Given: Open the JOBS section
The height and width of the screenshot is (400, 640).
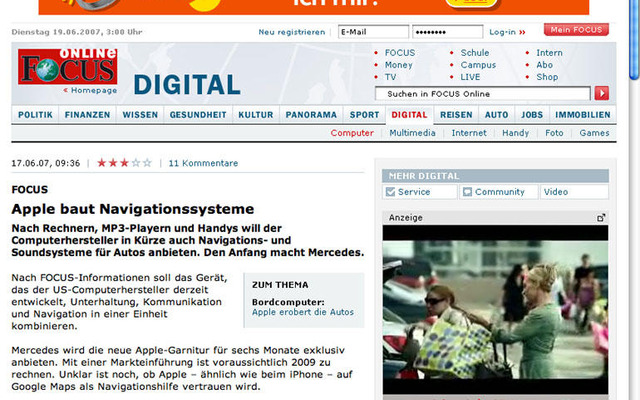Looking at the screenshot, I should (532, 115).
